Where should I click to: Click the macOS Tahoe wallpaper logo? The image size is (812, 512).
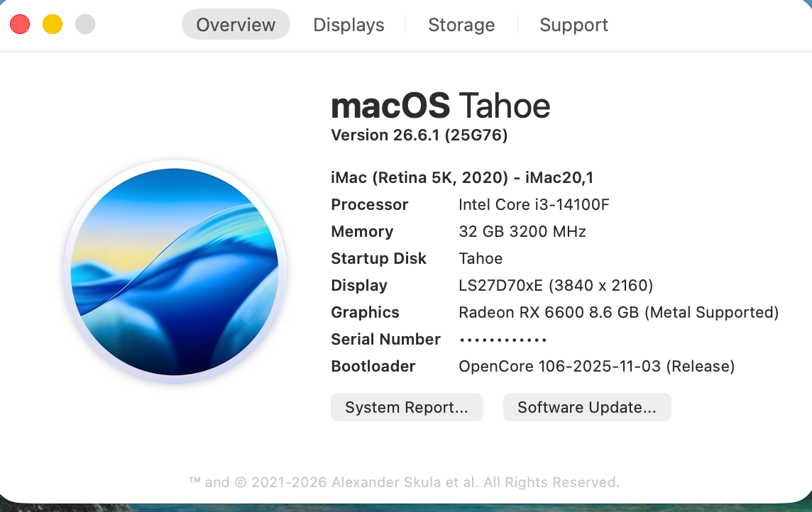pos(175,272)
